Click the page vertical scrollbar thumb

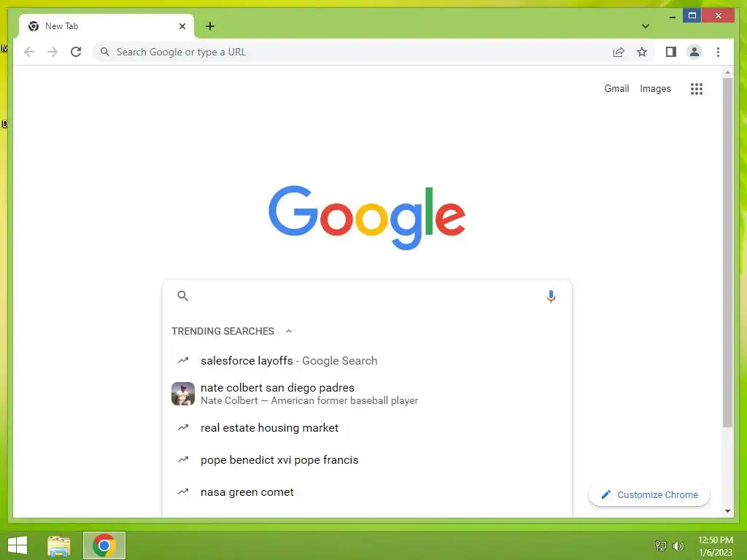727,252
